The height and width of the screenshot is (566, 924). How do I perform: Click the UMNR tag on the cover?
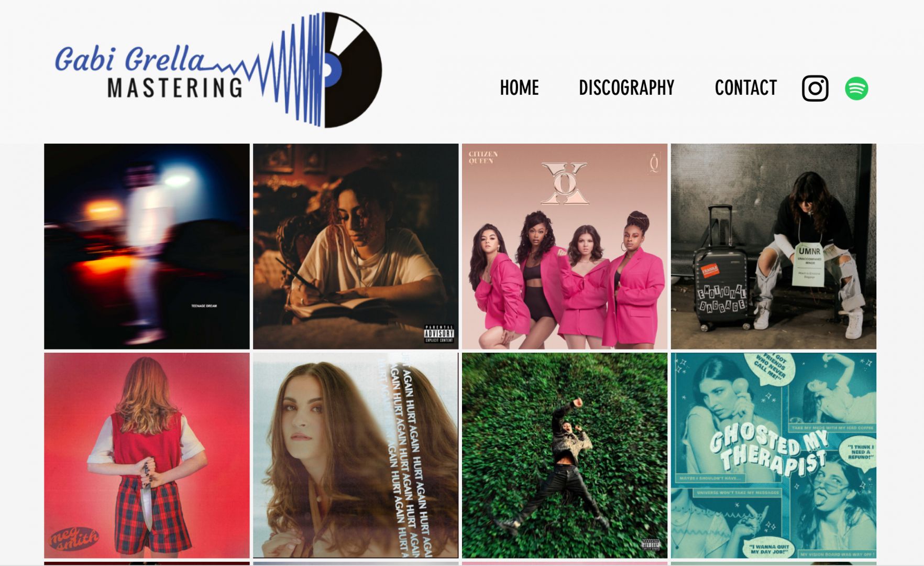810,264
